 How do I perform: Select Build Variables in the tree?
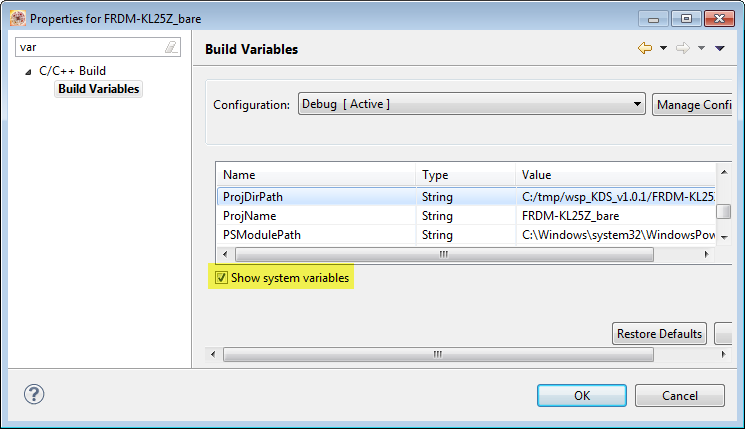pos(98,89)
